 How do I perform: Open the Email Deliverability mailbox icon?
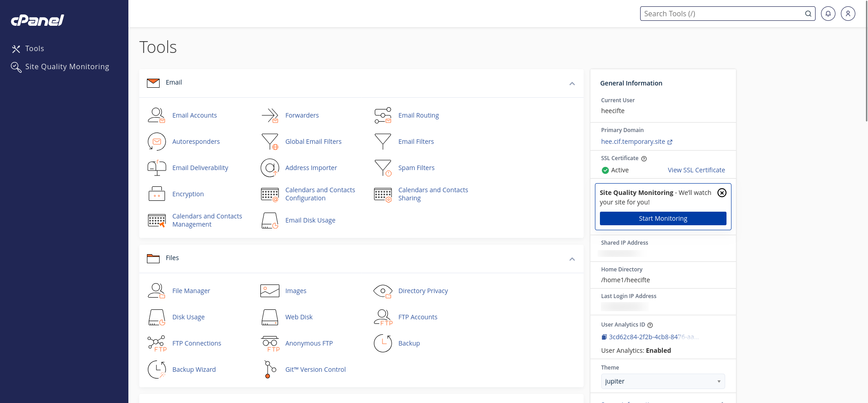pyautogui.click(x=156, y=168)
